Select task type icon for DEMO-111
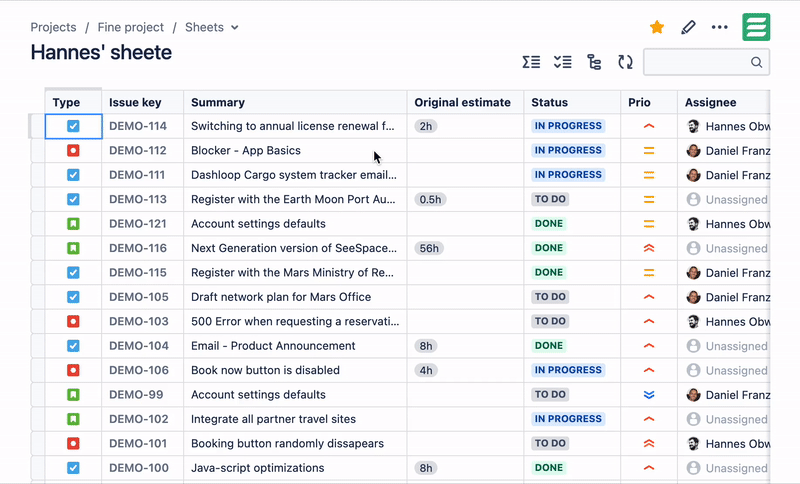Screen dimensions: 800x484 pyautogui.click(x=73, y=175)
